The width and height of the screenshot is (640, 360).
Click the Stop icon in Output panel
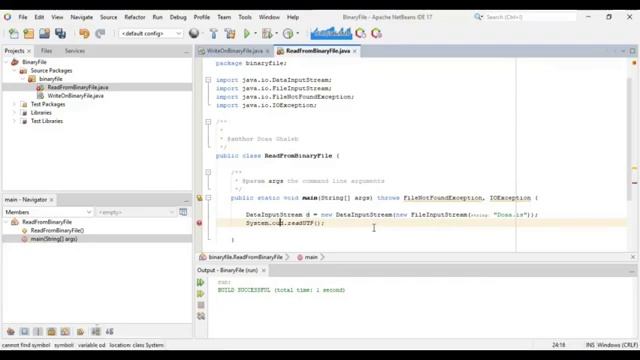(201, 305)
